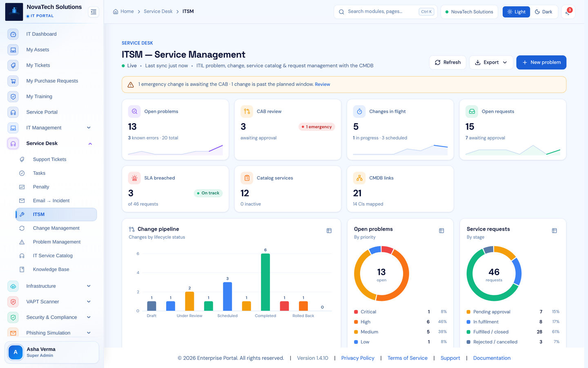588x368 pixels.
Task: Open the Privacy Policy footer link
Action: [358, 358]
